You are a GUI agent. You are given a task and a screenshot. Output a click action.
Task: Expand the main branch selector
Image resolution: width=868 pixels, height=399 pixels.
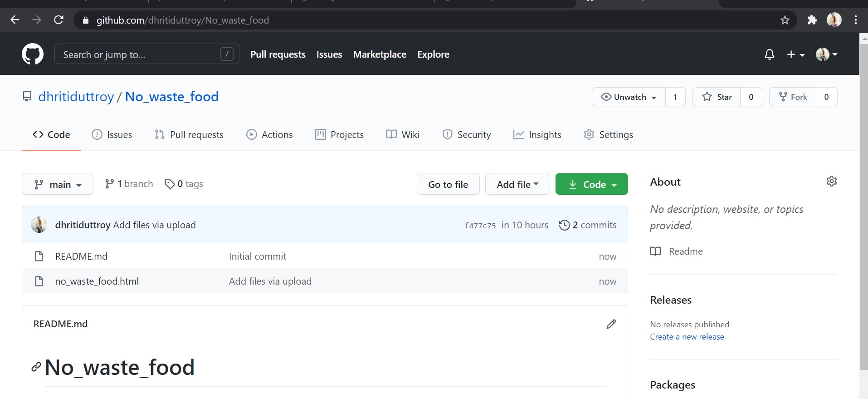coord(58,184)
